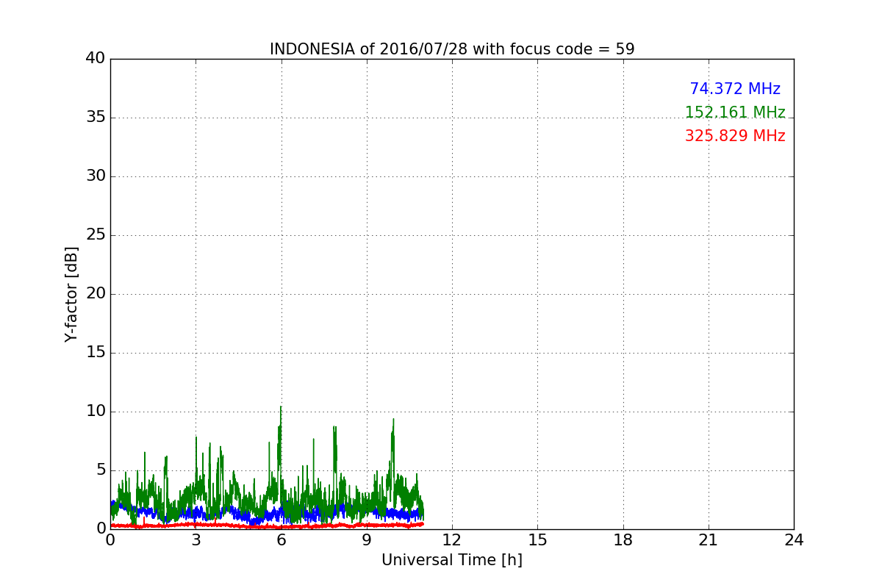The height and width of the screenshot is (588, 882).
Task: Click the y-axis tick label 35
Action: [x=96, y=118]
